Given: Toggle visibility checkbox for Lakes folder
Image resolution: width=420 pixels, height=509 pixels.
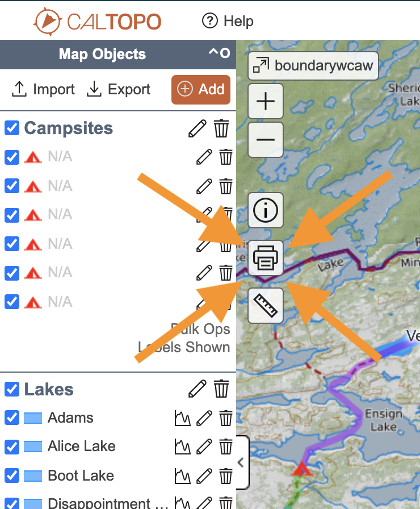Looking at the screenshot, I should pos(12,389).
